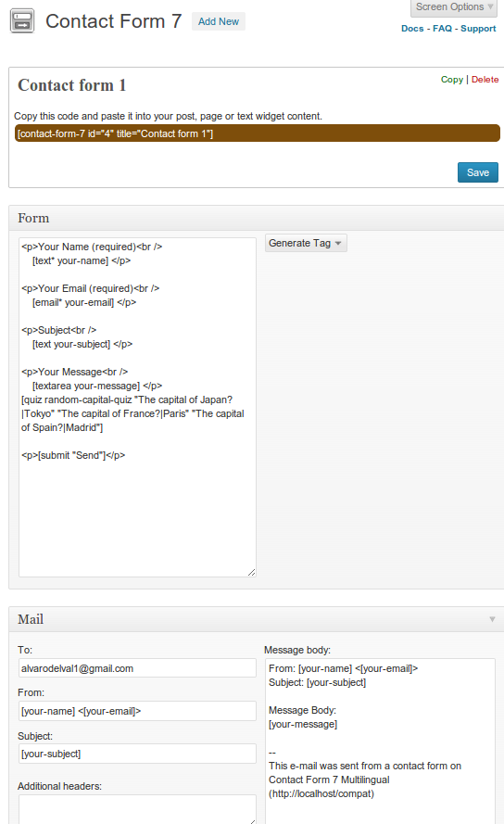This screenshot has width=504, height=824.
Task: Click inside the Form code textarea
Action: (137, 407)
